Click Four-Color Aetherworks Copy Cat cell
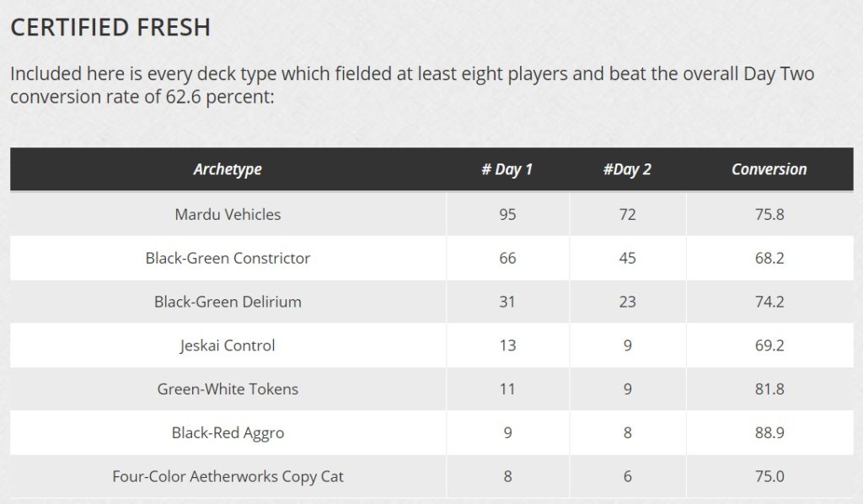 (228, 476)
